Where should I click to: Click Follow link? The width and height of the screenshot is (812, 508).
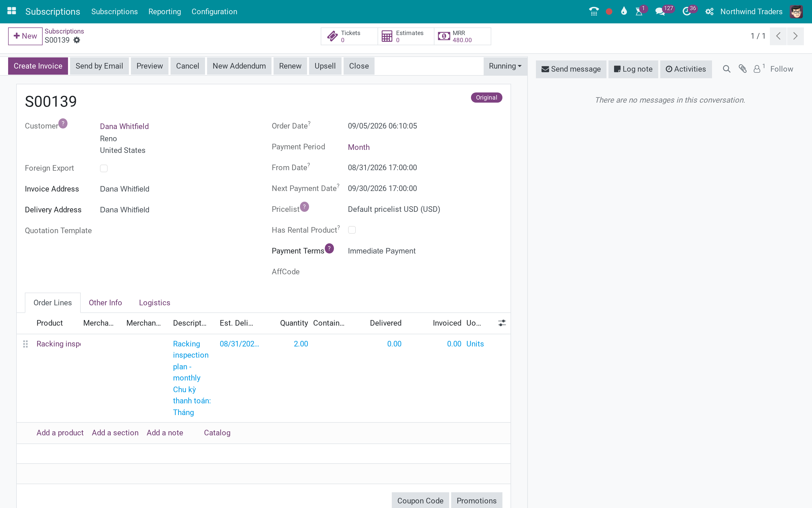(782, 69)
